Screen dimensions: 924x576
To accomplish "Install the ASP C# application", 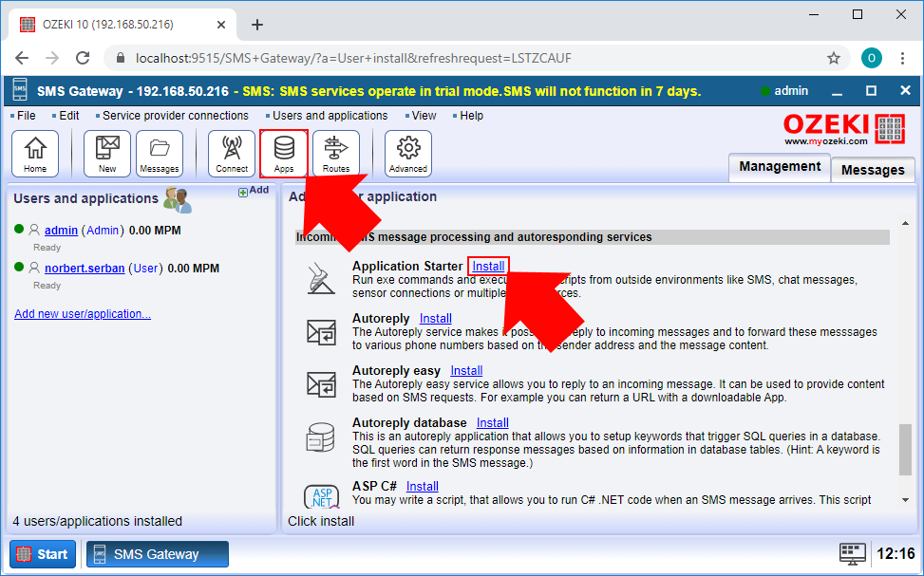I will tap(422, 487).
